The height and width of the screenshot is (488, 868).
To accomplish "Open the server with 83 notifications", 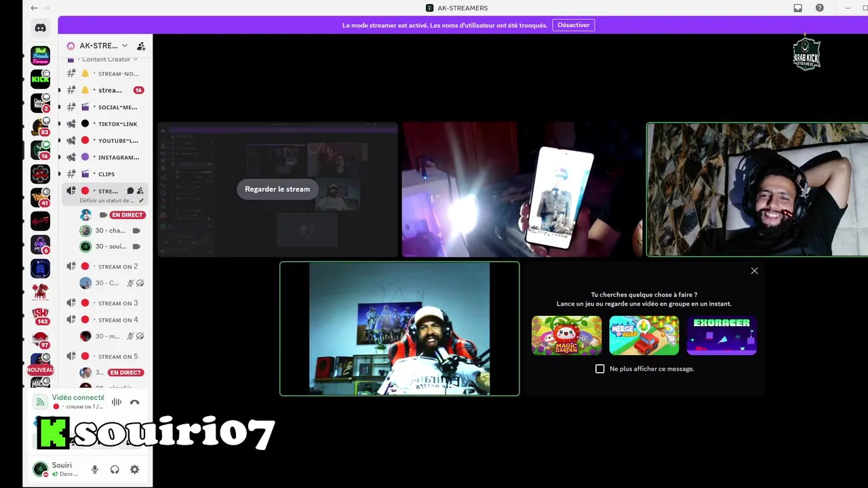I will 40,127.
